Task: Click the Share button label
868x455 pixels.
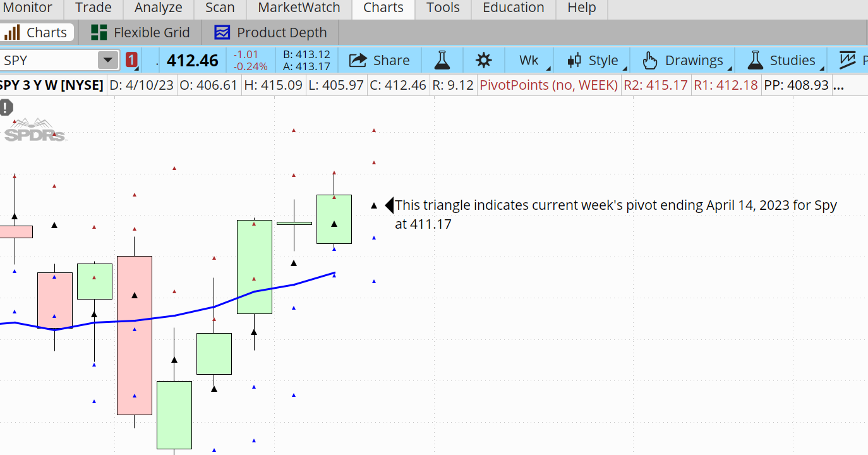Action: 391,61
